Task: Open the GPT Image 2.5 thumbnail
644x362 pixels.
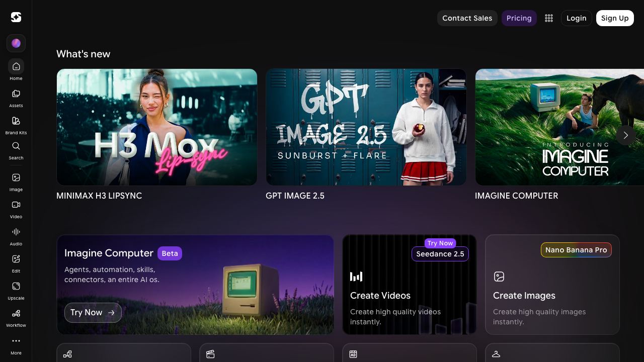Action: tap(366, 127)
